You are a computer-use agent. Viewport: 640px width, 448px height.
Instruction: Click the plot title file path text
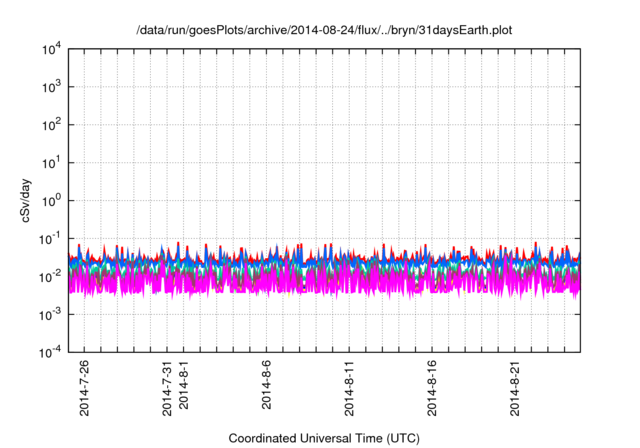(326, 32)
